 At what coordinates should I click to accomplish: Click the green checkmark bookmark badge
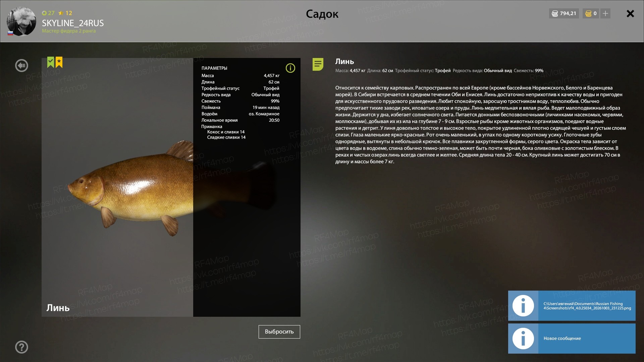click(x=50, y=62)
